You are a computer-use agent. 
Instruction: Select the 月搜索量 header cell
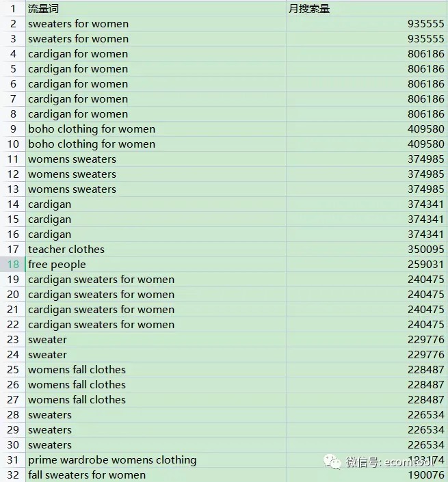[367, 9]
